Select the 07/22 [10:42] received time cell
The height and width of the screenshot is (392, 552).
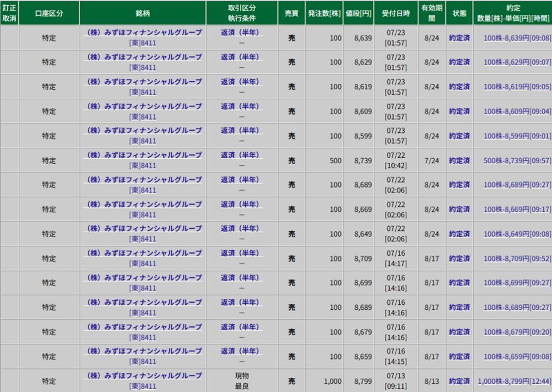396,160
